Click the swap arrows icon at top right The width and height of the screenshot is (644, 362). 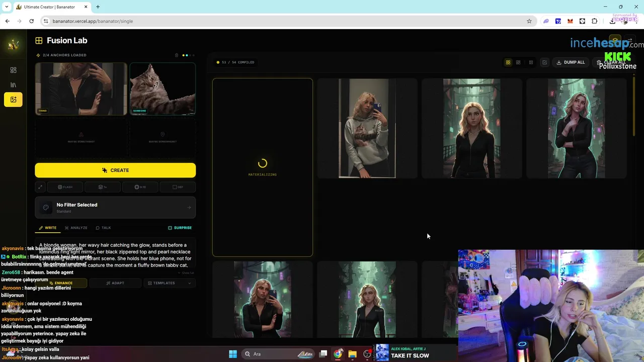630,41
